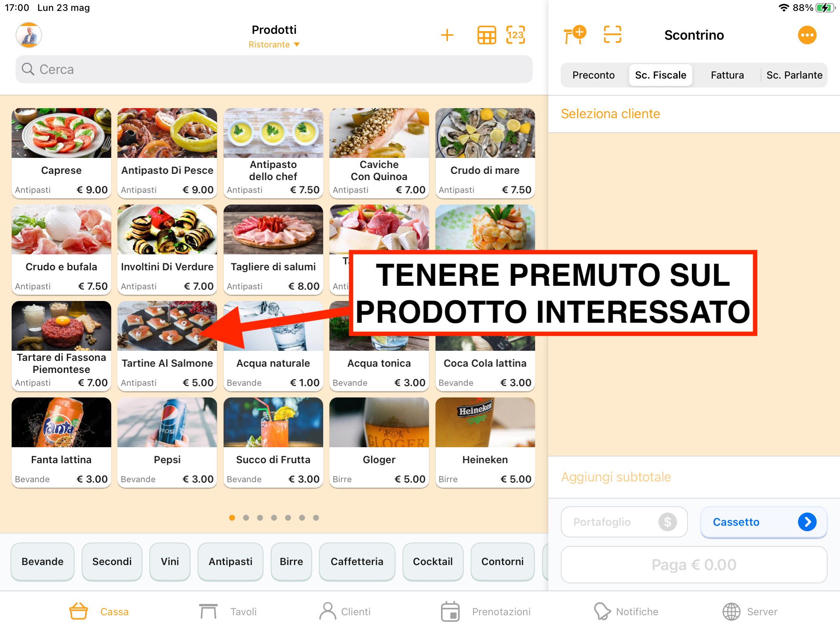Filter by Cocktail category
This screenshot has width=840, height=630.
433,562
